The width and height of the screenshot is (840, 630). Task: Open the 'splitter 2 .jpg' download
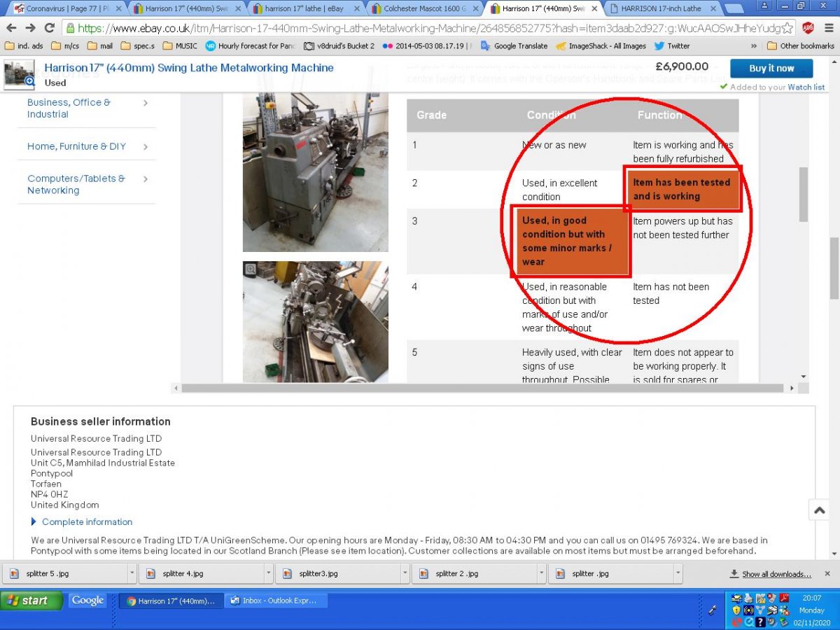click(475, 573)
